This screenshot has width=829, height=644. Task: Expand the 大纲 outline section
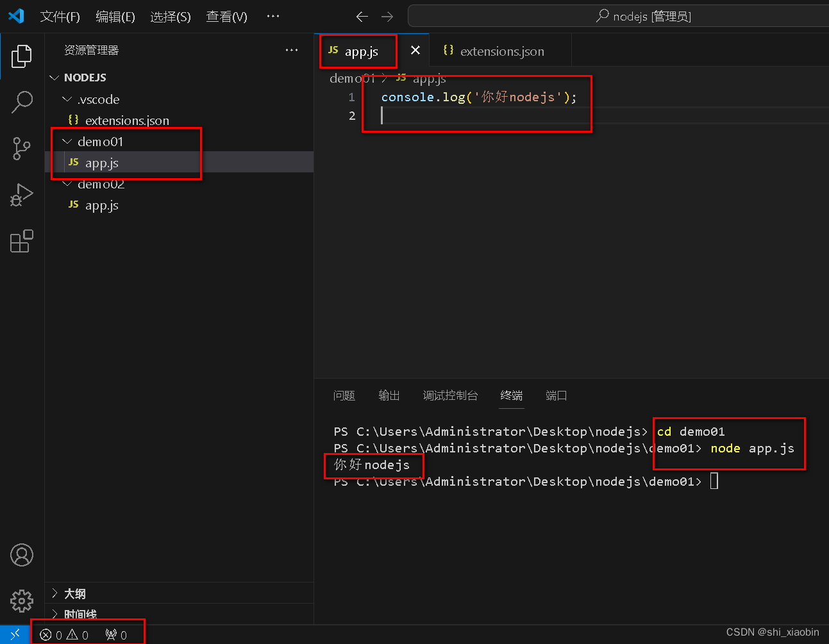[x=179, y=593]
